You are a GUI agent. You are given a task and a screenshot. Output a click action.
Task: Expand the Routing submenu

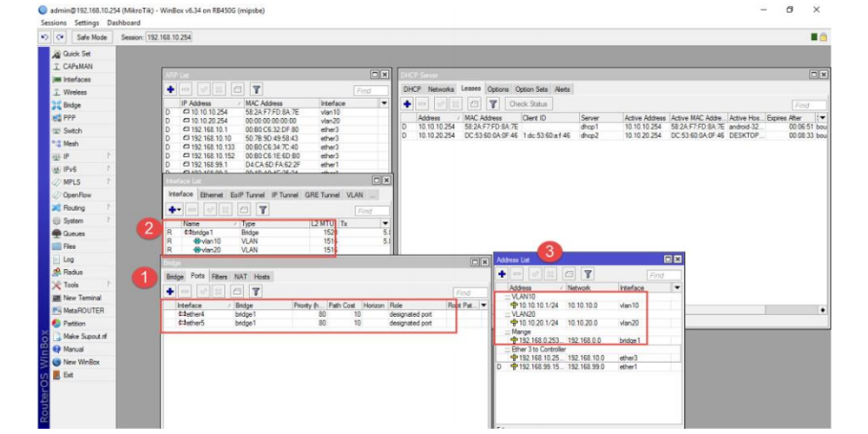(x=83, y=208)
